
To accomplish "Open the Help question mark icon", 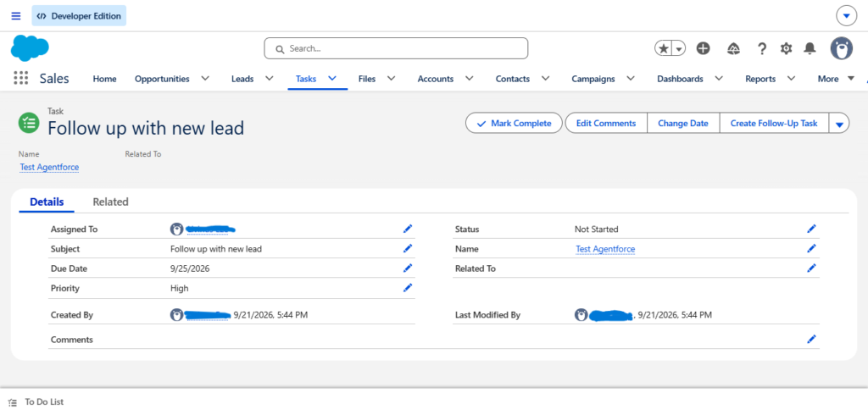I will [762, 48].
